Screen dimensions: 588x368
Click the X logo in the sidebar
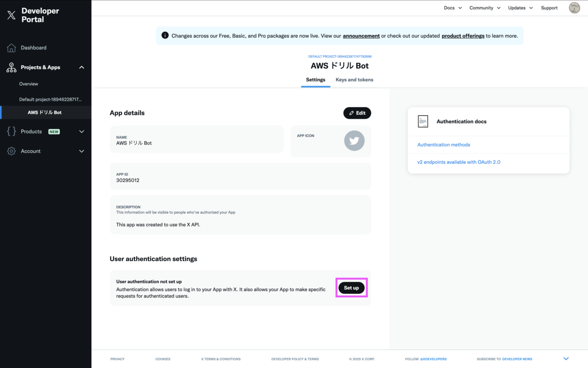(11, 15)
